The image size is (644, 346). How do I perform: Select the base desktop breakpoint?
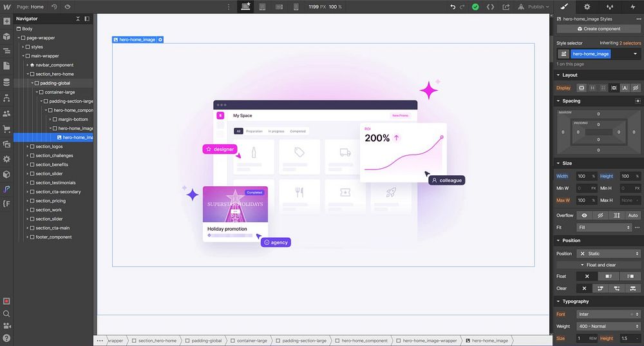coord(245,6)
